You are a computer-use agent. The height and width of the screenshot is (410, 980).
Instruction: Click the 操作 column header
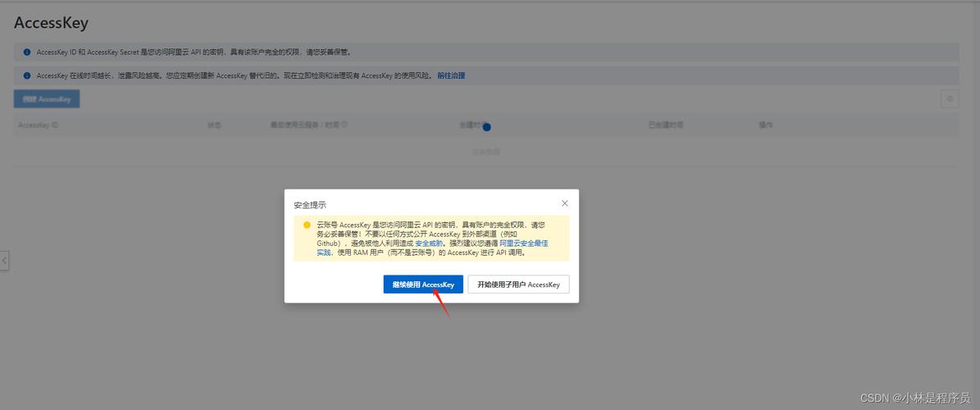pyautogui.click(x=766, y=125)
